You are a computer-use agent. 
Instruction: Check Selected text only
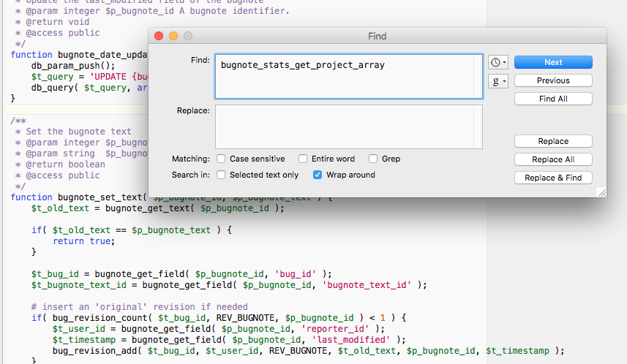coord(221,175)
